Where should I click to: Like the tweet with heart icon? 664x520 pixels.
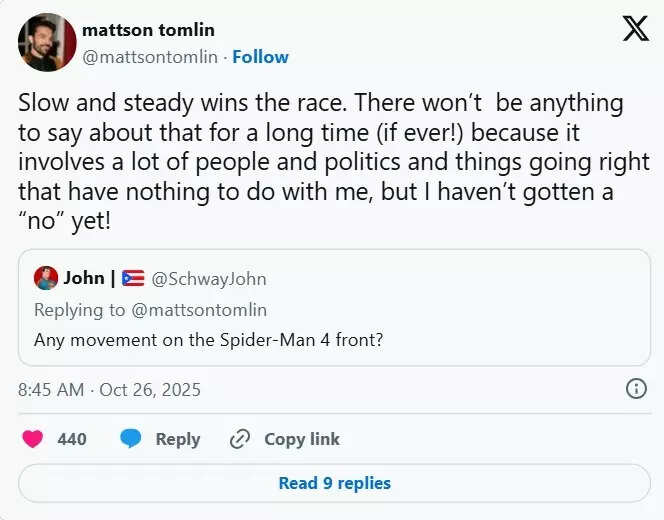point(33,439)
